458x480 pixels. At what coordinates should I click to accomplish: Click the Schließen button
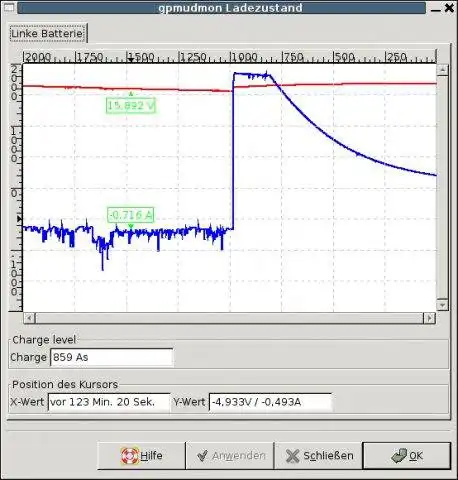tap(318, 456)
